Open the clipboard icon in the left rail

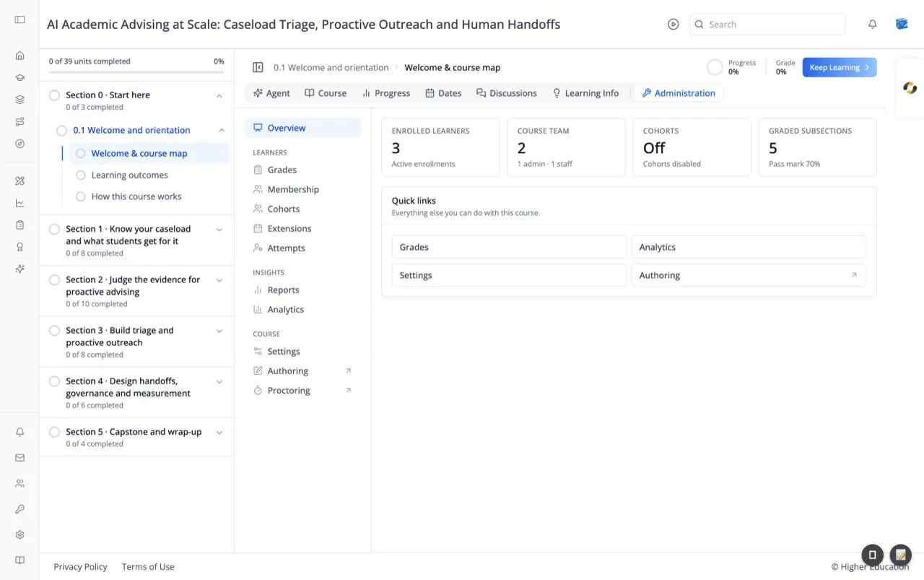pos(19,225)
